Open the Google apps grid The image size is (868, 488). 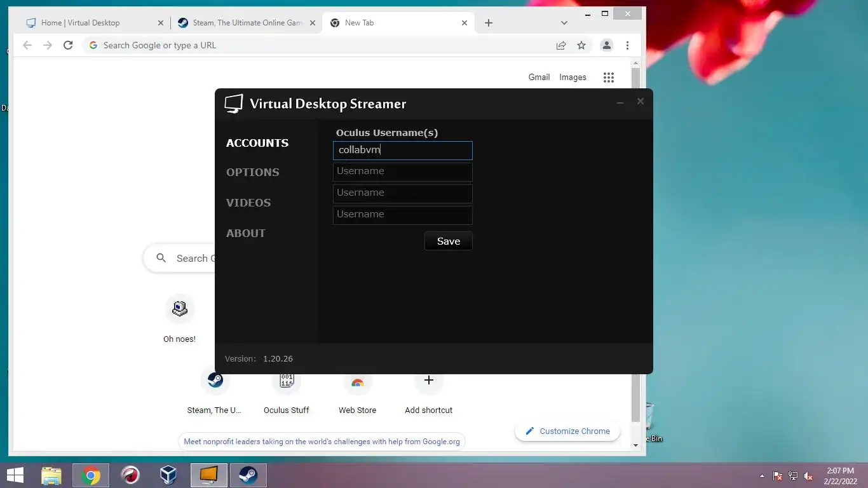(609, 78)
